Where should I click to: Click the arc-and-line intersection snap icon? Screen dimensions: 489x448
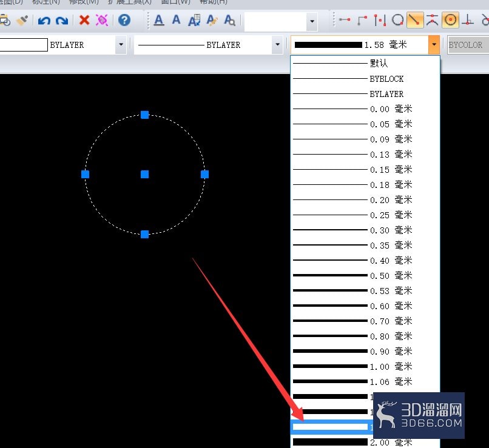click(x=432, y=20)
